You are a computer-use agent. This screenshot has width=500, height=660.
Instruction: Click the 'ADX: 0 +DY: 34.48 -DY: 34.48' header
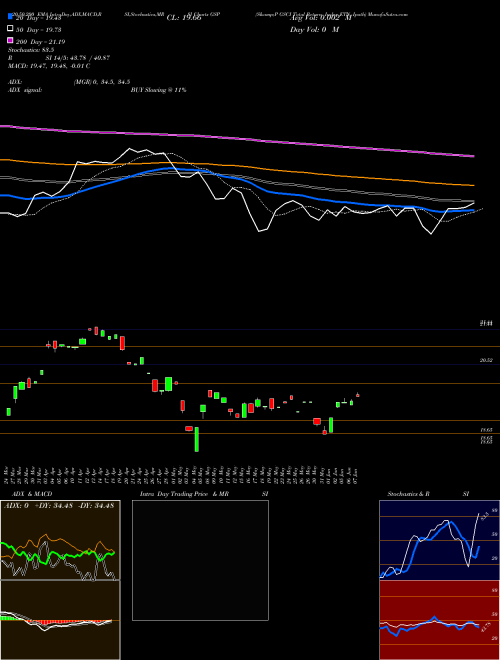pos(59,506)
